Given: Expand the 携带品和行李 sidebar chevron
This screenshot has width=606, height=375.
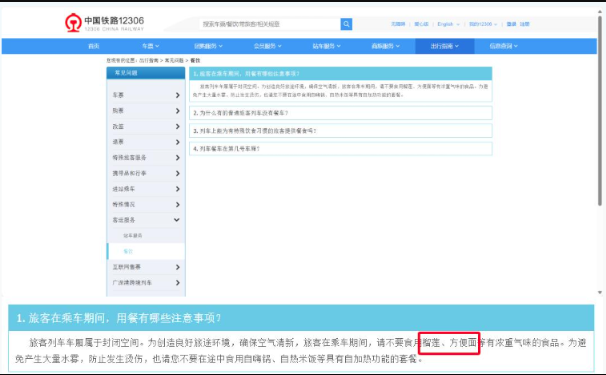Looking at the screenshot, I should tap(177, 173).
